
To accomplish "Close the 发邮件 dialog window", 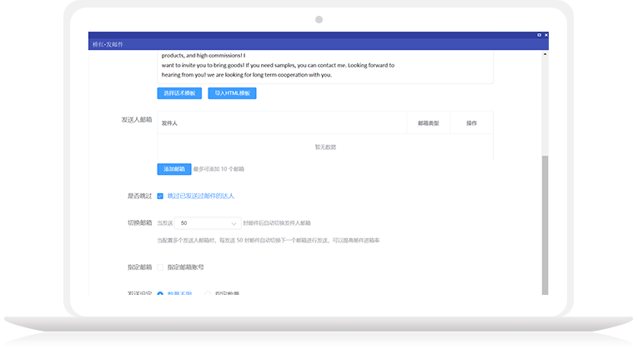I will pyautogui.click(x=546, y=35).
